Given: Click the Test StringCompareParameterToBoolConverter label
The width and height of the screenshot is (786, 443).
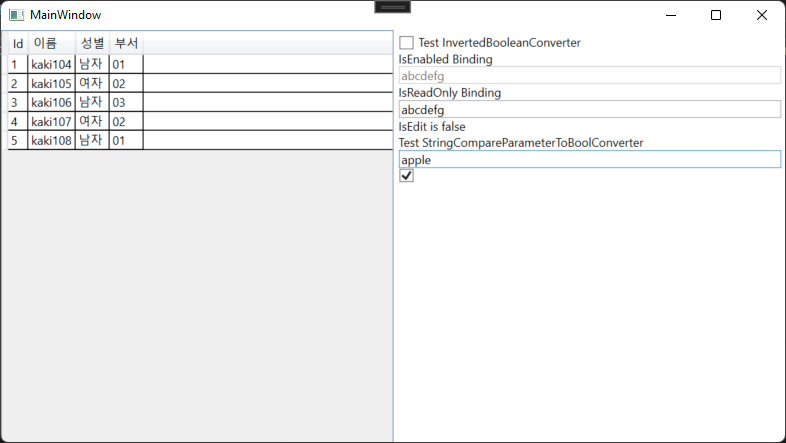Looking at the screenshot, I should click(521, 143).
